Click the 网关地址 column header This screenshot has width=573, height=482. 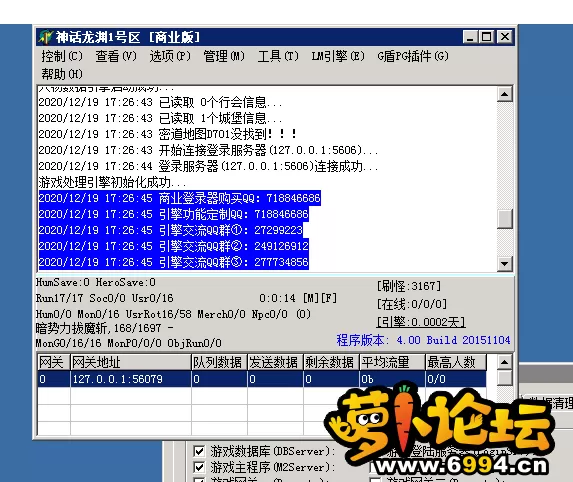(131, 362)
